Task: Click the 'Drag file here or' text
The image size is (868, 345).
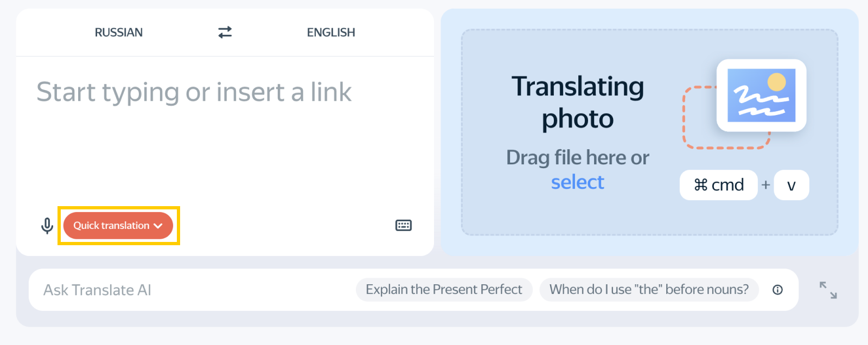Action: coord(577,158)
